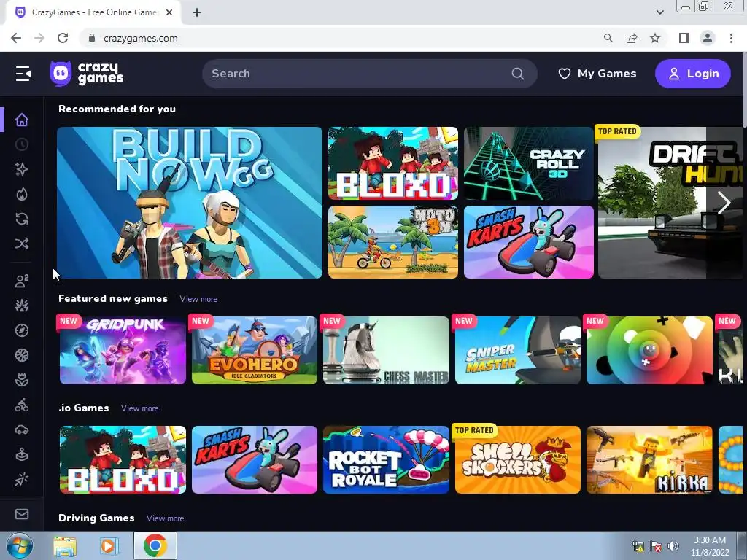Open Gridpunk new game
Viewport: 747px width, 560px height.
point(123,350)
